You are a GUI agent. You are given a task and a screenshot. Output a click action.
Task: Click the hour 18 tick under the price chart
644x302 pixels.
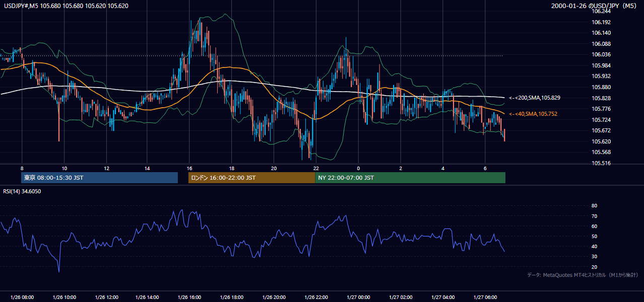[231, 168]
